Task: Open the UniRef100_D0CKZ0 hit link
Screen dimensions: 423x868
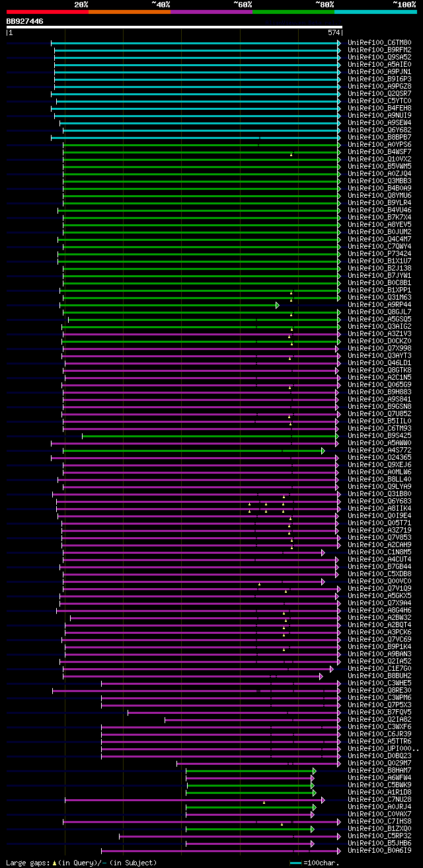Action: [x=379, y=341]
